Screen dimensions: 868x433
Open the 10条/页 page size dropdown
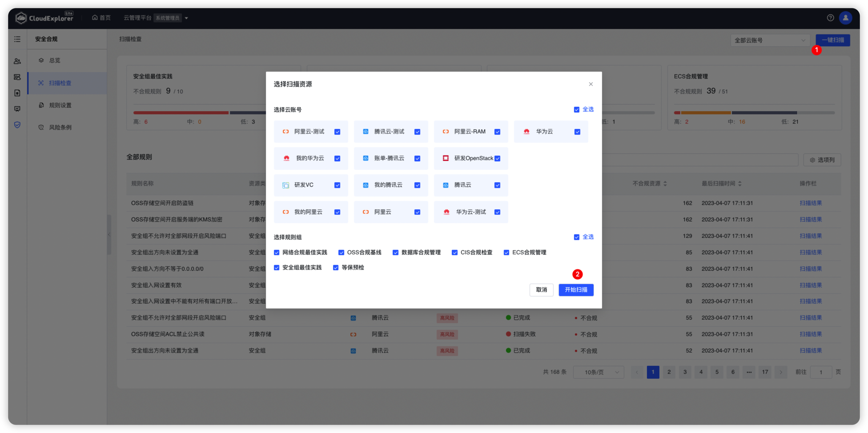[x=598, y=372]
